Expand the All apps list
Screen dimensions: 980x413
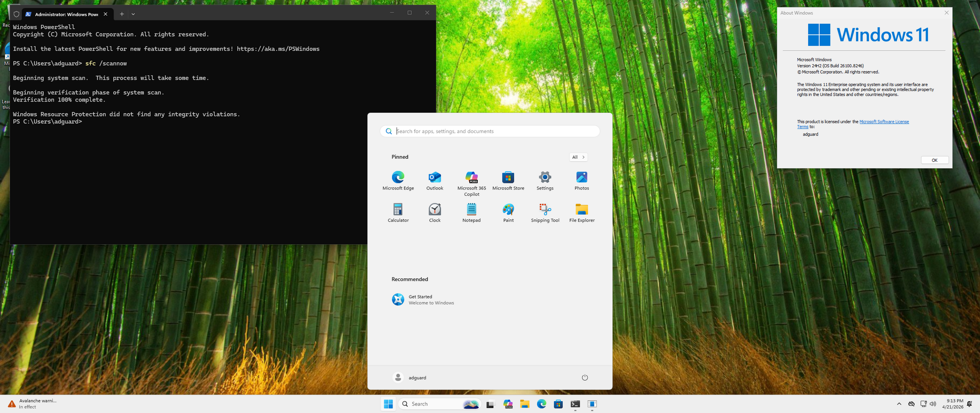[x=578, y=157]
